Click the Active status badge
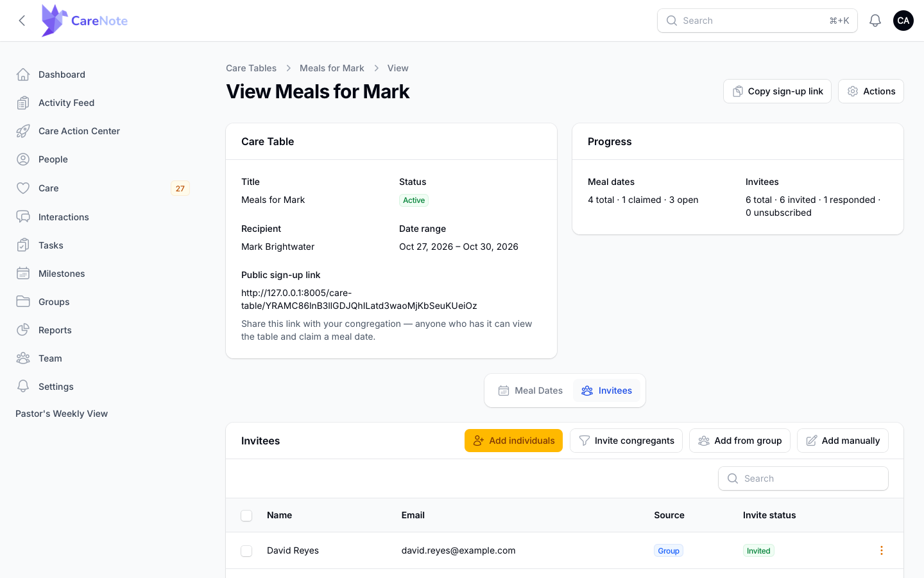 (x=414, y=200)
